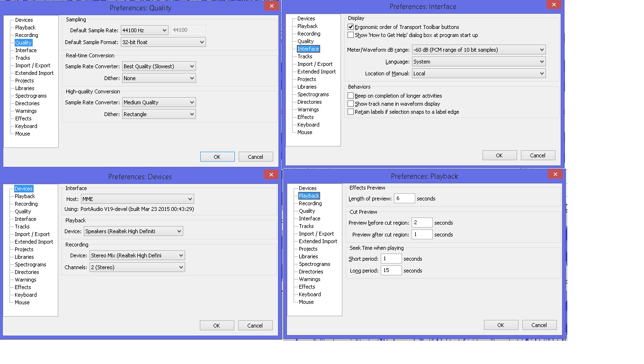Open the Meter/Waveform dB range dropdown
Viewport: 644px width, 364px height.
pyautogui.click(x=478, y=50)
